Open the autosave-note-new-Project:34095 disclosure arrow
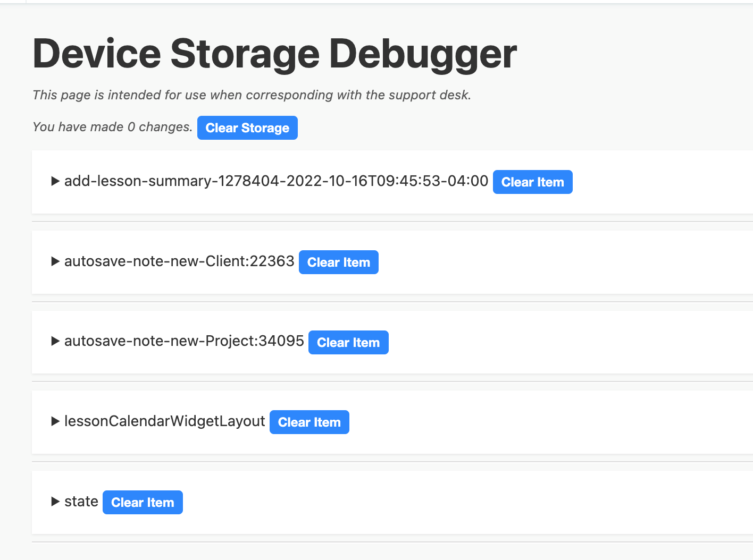This screenshot has width=753, height=560. [55, 341]
